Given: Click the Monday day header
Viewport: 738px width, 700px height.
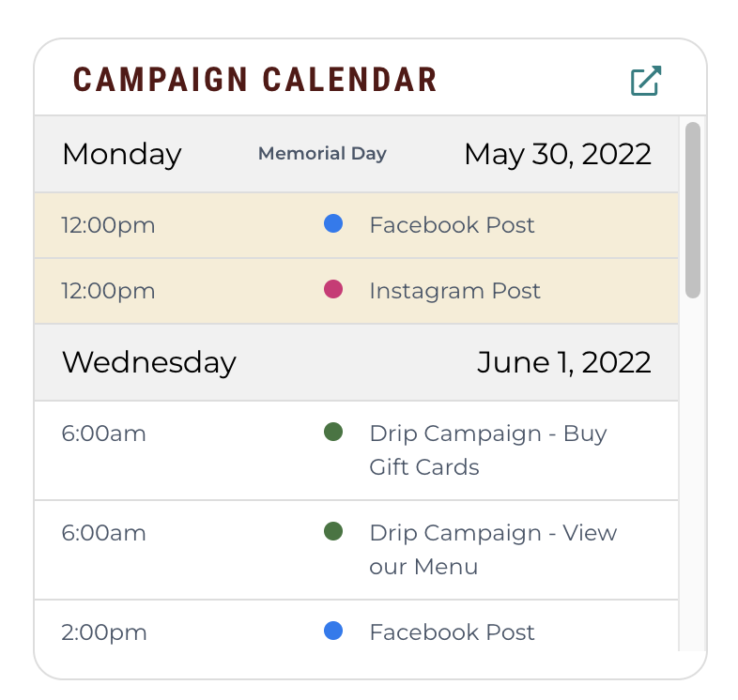Looking at the screenshot, I should tap(122, 155).
